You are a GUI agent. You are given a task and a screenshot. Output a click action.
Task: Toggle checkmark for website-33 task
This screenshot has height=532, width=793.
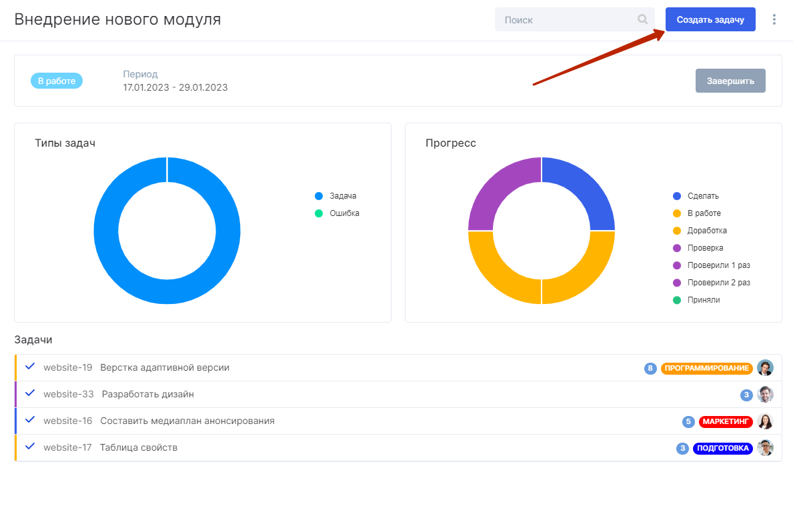pos(30,393)
